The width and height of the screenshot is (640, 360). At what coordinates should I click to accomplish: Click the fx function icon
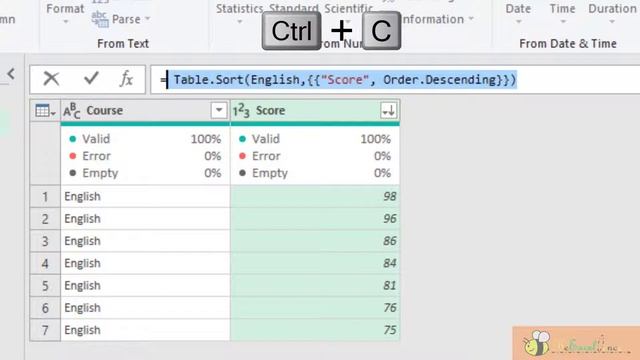pos(127,79)
